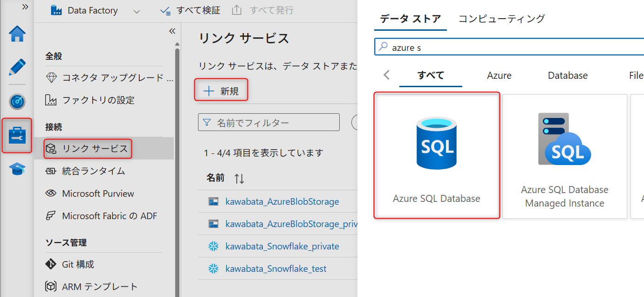Click ファクトリの設定 factory icon
The width and height of the screenshot is (644, 297).
tap(51, 100)
